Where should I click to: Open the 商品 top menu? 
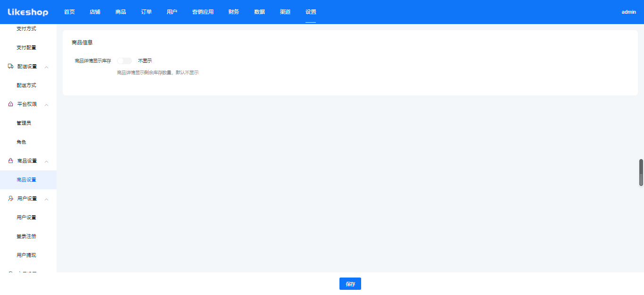coord(121,12)
